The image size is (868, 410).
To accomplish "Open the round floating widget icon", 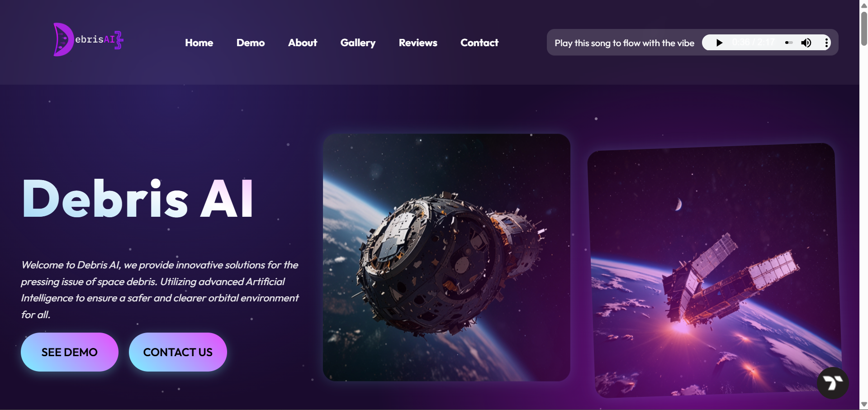I will 833,383.
